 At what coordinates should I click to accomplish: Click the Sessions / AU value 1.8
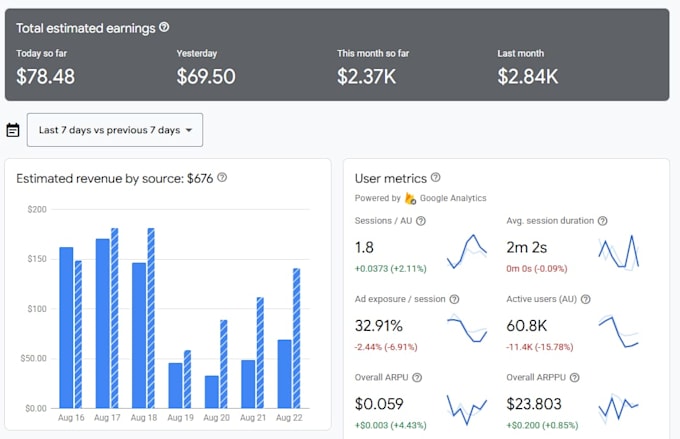click(364, 248)
